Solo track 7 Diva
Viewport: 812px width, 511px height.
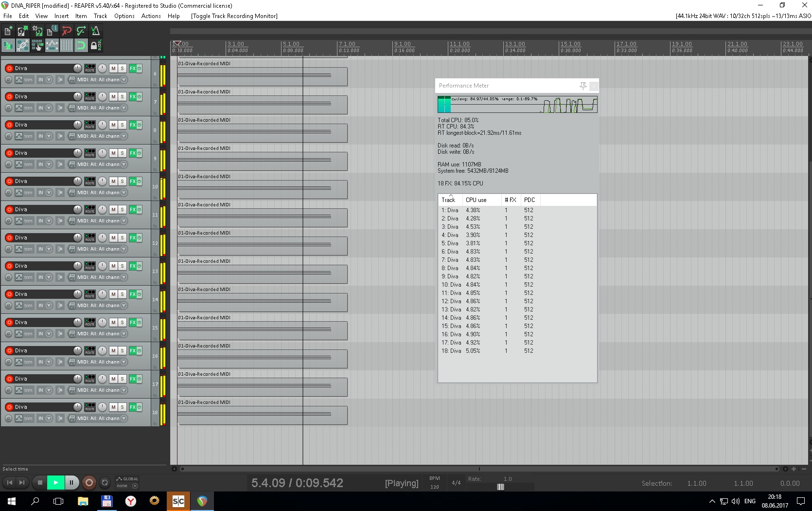click(x=122, y=97)
